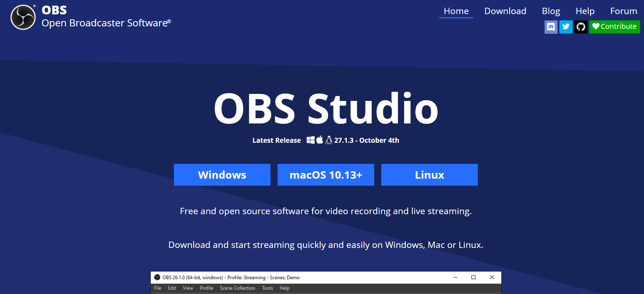
Task: Open the Twitter bird icon link
Action: [566, 27]
